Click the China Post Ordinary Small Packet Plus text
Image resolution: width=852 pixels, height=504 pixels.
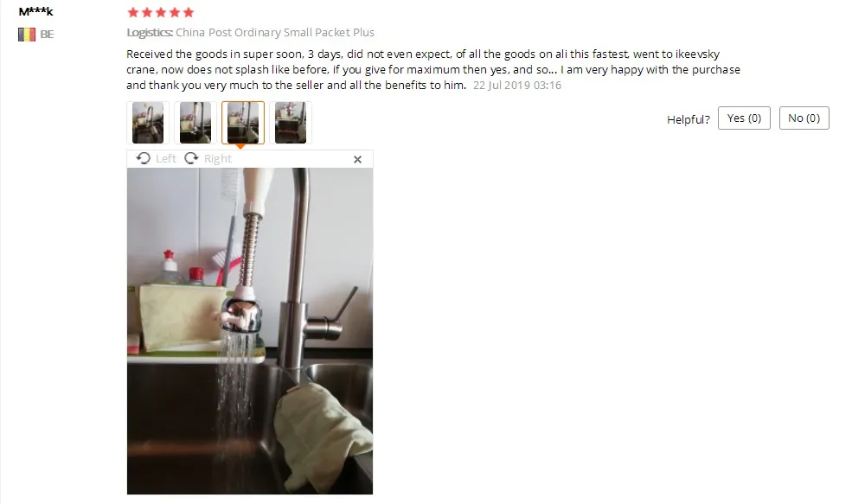pyautogui.click(x=275, y=33)
